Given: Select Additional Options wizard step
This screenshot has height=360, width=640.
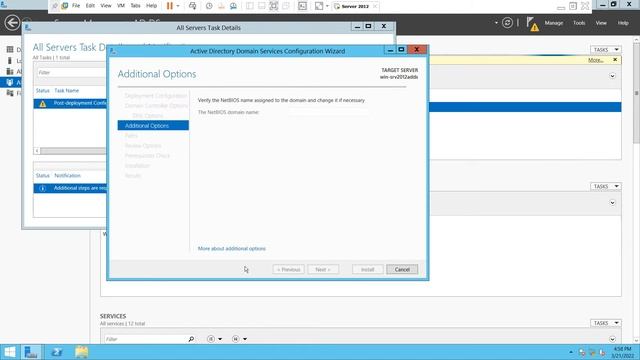Looking at the screenshot, I should pos(153,125).
